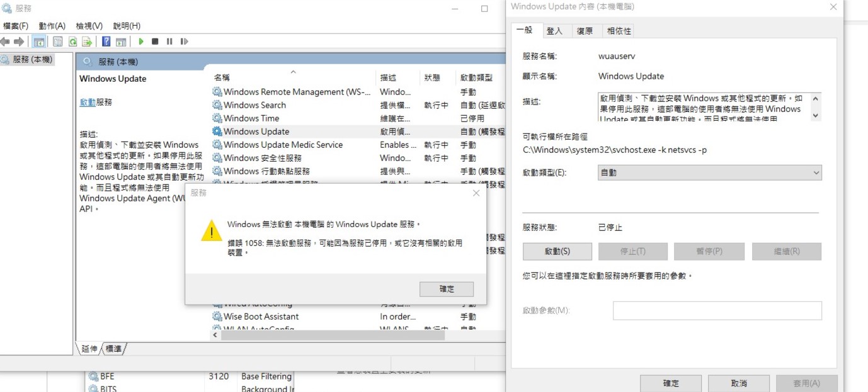The width and height of the screenshot is (868, 392).
Task: Stop service with the black square icon
Action: (x=155, y=42)
